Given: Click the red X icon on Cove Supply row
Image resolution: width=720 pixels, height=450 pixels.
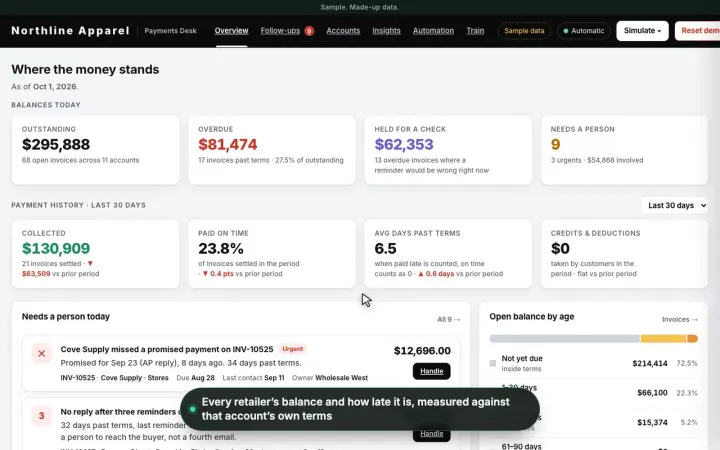Looking at the screenshot, I should click(41, 354).
